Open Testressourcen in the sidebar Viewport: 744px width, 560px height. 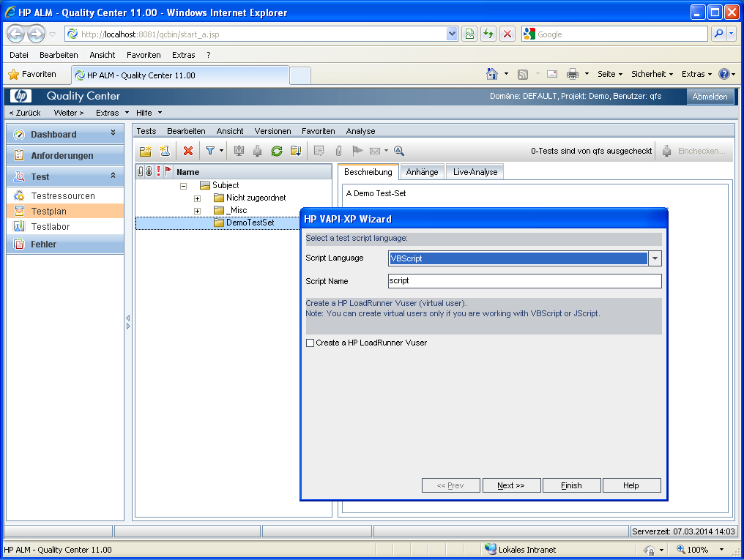(63, 196)
